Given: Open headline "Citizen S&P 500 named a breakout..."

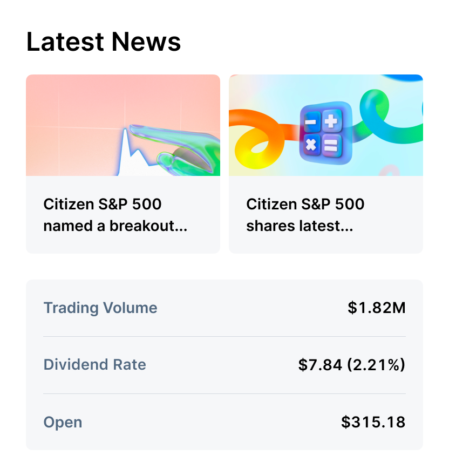Looking at the screenshot, I should click(115, 215).
